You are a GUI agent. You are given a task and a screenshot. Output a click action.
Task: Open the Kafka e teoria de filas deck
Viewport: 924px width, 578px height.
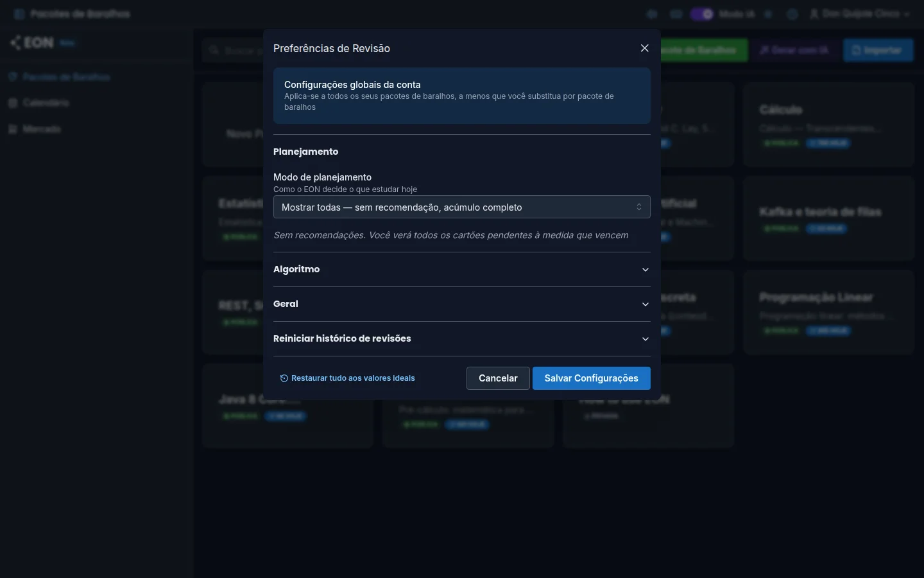point(829,218)
